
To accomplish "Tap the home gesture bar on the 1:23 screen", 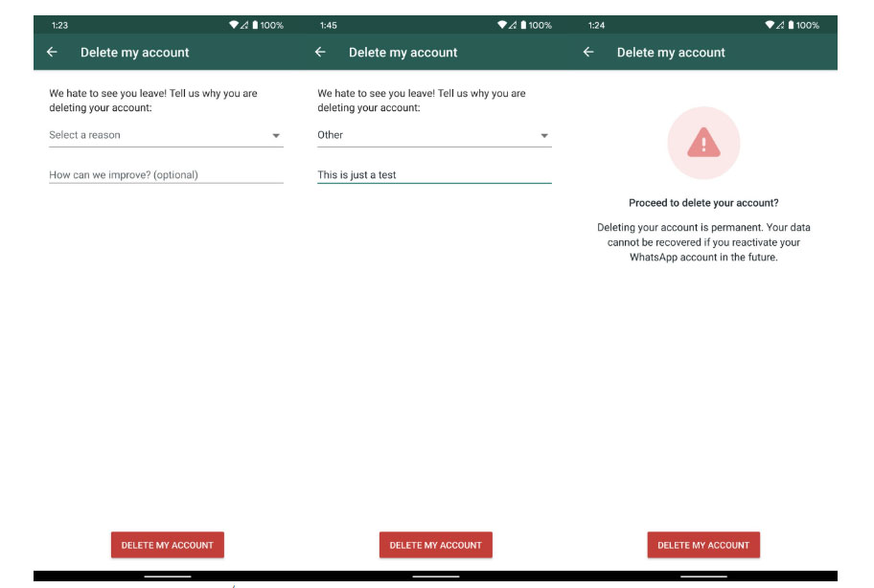I will coord(168,577).
